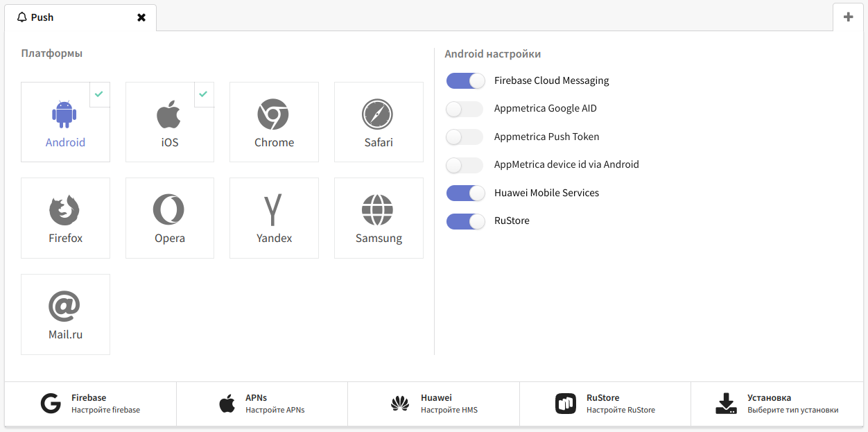
Task: Turn off the Huawei Mobile Services toggle
Action: point(465,193)
